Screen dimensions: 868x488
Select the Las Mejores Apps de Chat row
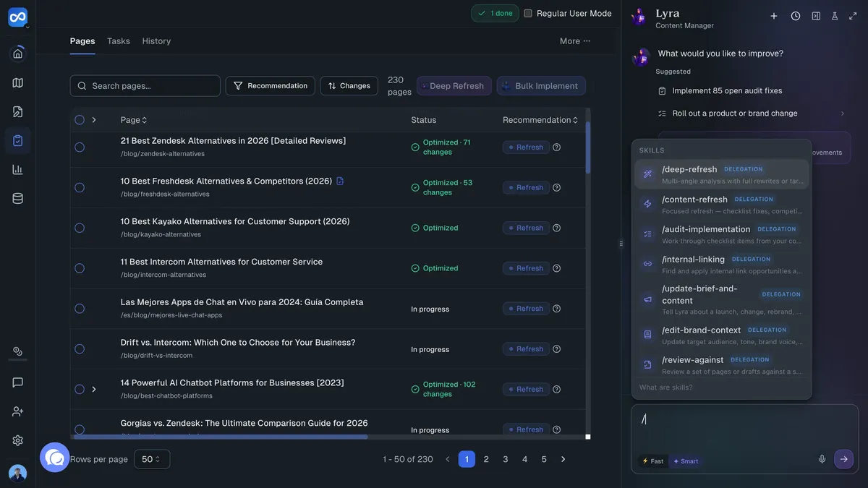tap(80, 309)
